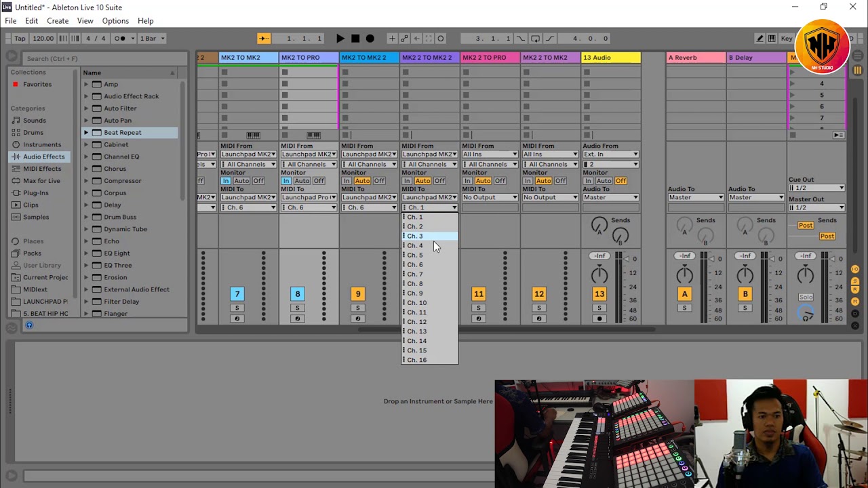
Task: Open the Create menu
Action: 58,21
